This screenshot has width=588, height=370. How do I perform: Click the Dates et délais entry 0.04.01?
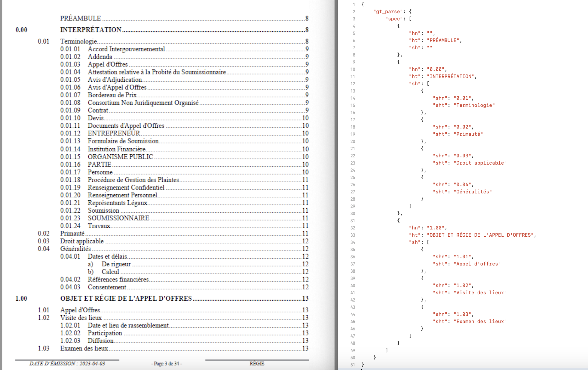pyautogui.click(x=107, y=256)
